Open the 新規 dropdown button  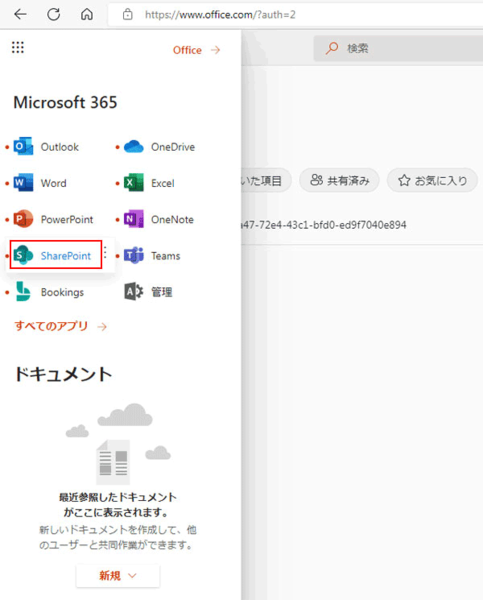[x=118, y=576]
